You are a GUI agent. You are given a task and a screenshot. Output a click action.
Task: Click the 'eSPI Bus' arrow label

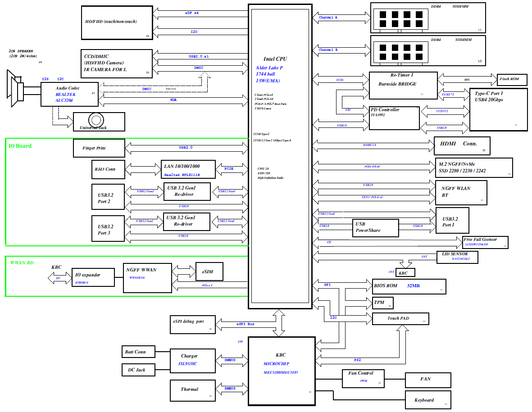click(x=246, y=324)
